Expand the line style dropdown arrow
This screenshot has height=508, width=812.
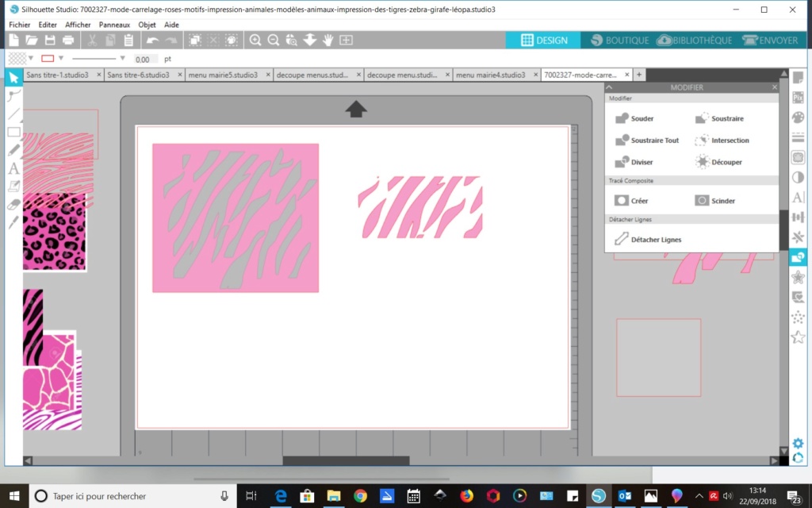pos(123,58)
